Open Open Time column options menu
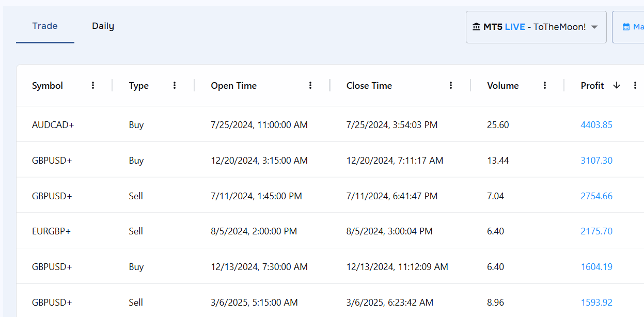The height and width of the screenshot is (317, 644). [310, 86]
